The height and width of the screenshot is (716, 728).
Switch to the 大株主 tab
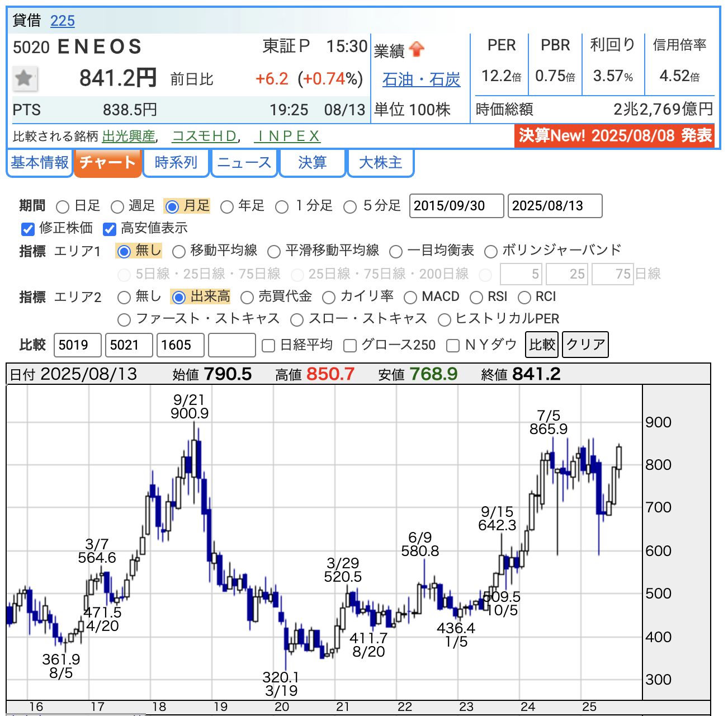[381, 163]
